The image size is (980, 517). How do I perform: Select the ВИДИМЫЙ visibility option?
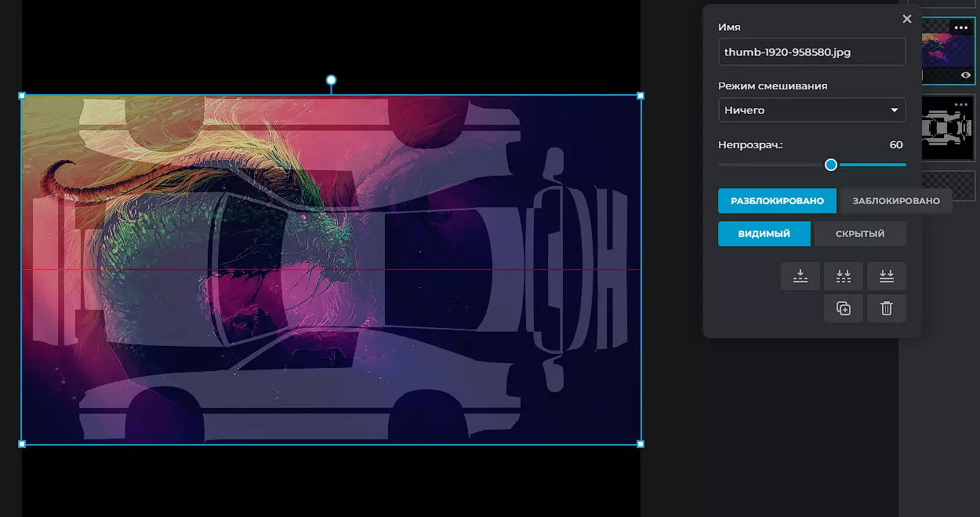(764, 234)
